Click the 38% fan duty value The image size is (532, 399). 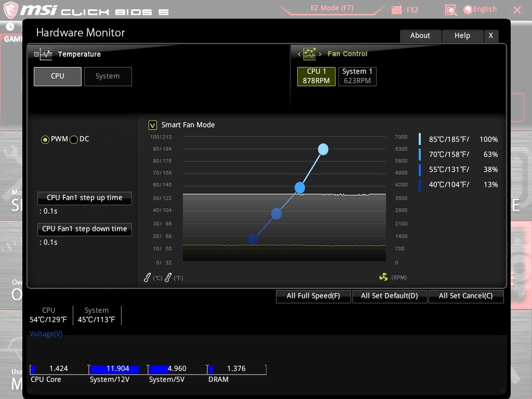[490, 170]
